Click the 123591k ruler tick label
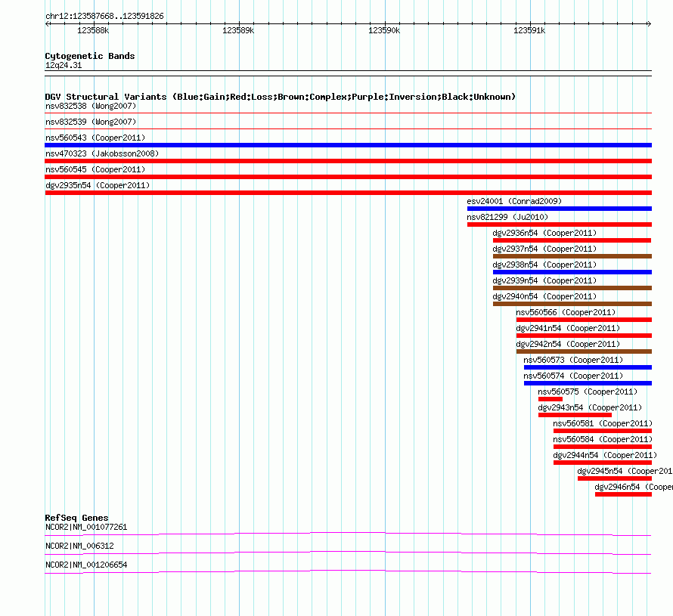Viewport: 673px width, 616px height. coord(529,30)
